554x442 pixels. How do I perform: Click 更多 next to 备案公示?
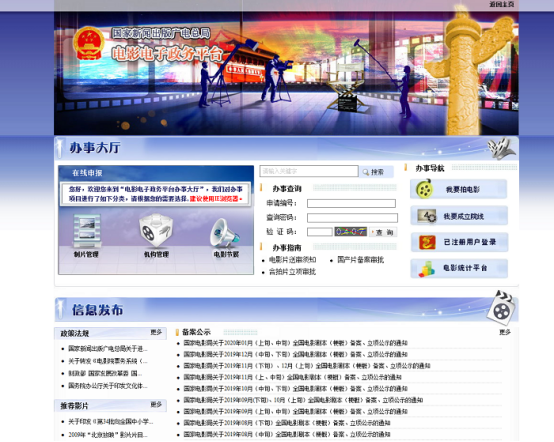click(505, 332)
